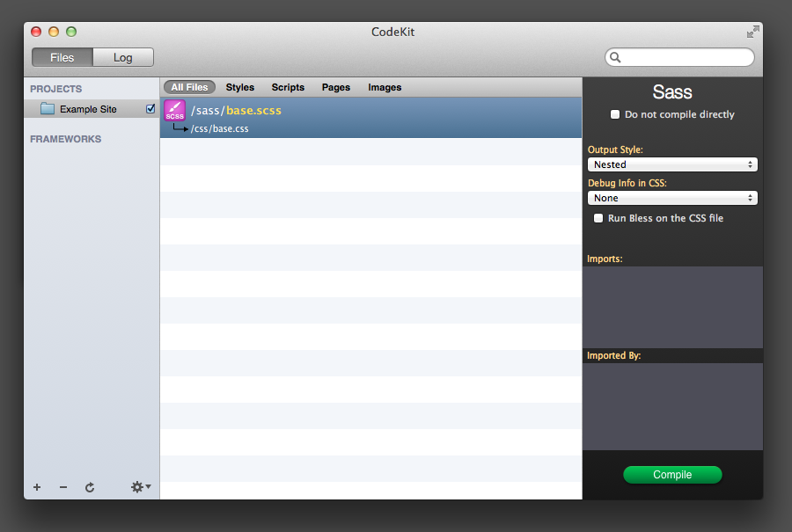Minimize the CodeKit window
The height and width of the screenshot is (532, 792).
54,32
